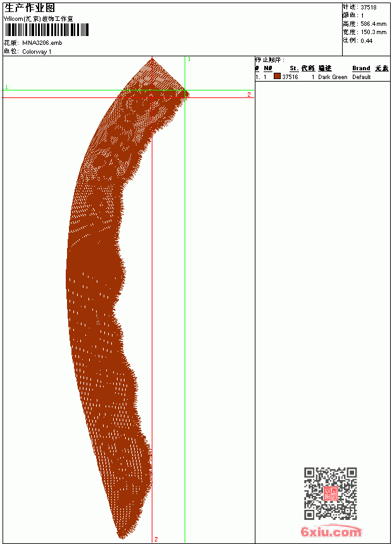This screenshot has height=544, width=392.
Task: Click the Brand column header
Action: [x=361, y=68]
